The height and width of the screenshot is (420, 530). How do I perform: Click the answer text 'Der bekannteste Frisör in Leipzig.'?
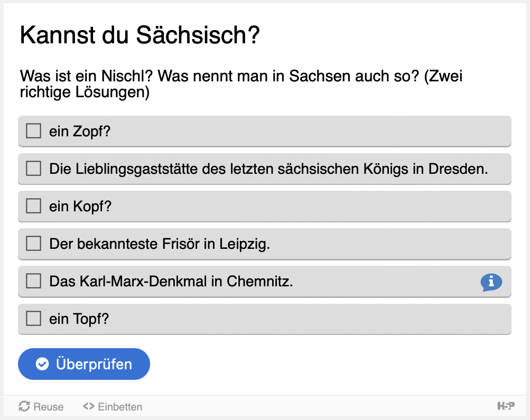tap(160, 244)
